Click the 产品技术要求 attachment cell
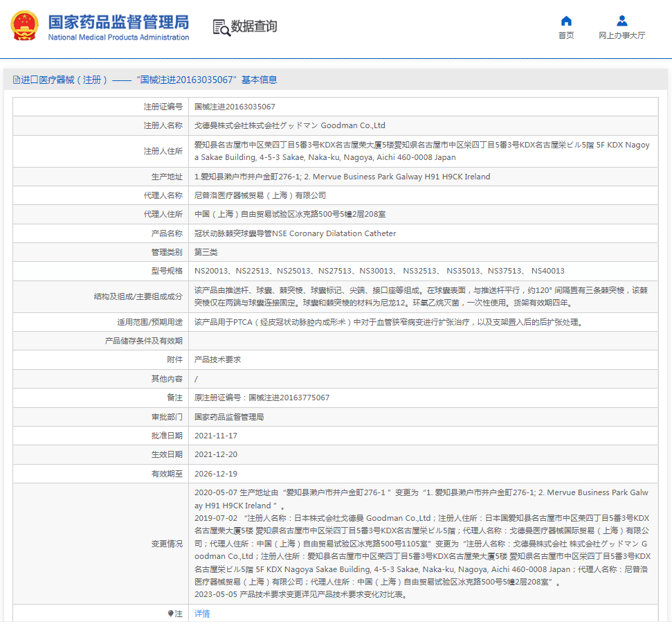This screenshot has width=672, height=624. tap(217, 359)
